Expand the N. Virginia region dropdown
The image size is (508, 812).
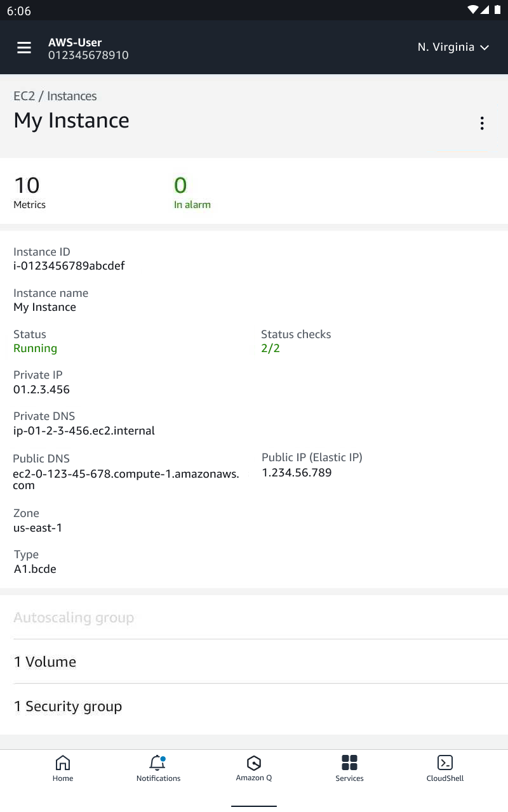[453, 47]
